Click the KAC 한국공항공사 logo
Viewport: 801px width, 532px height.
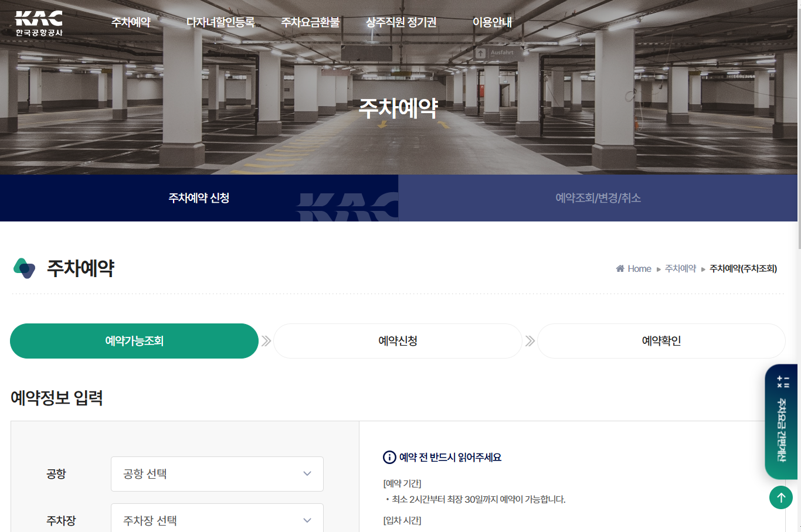(39, 23)
